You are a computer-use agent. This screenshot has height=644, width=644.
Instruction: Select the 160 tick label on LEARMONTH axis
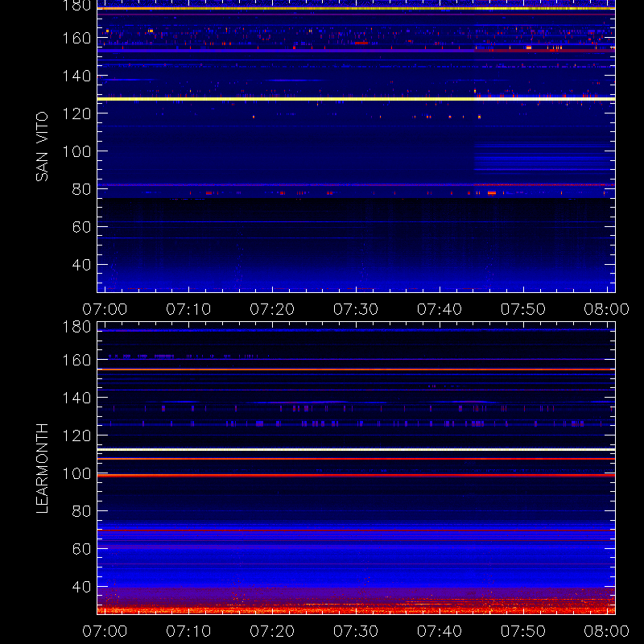76,360
